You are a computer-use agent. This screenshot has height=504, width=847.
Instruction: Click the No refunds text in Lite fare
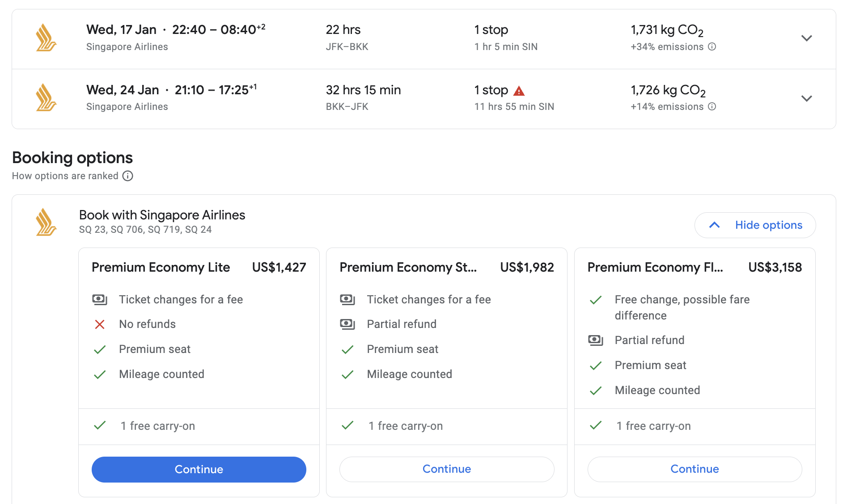(x=147, y=324)
